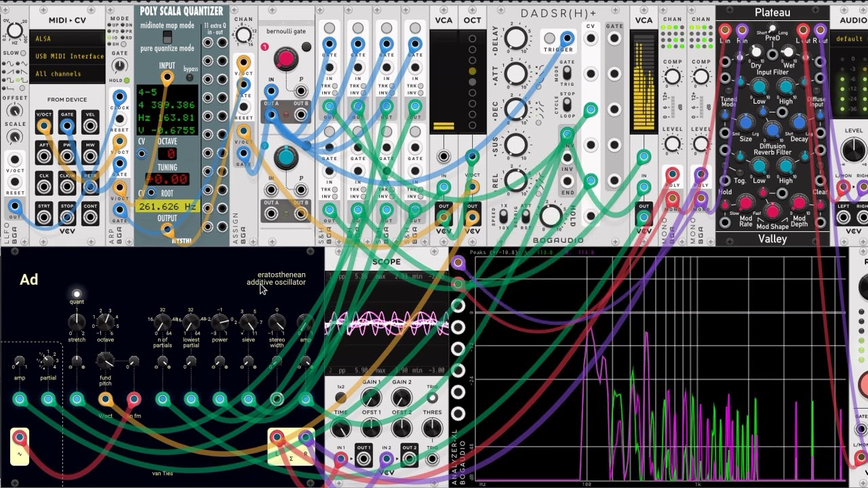Viewport: 868px width, 488px height.
Task: Click the V/oct input jack on Ad oscillator
Action: [x=105, y=399]
